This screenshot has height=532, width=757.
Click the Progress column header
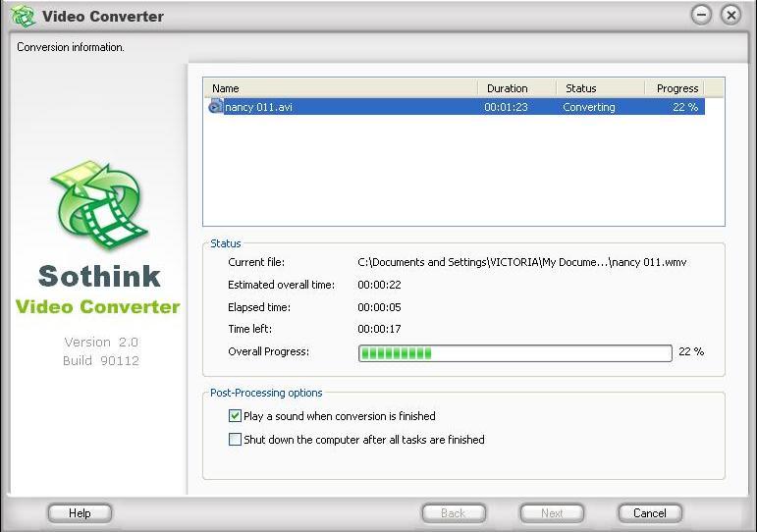click(675, 88)
